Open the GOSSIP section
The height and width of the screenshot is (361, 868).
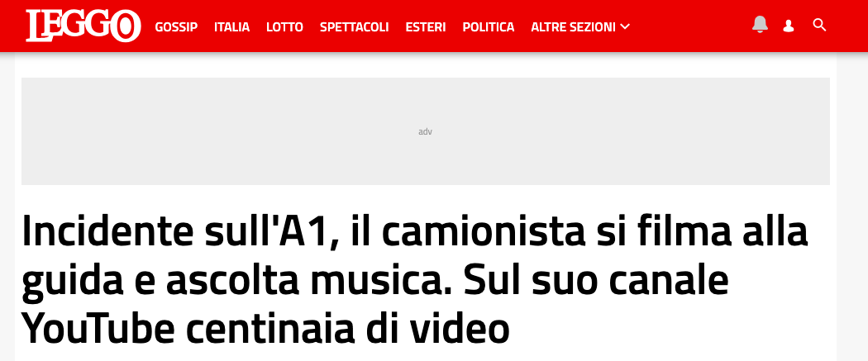(176, 27)
